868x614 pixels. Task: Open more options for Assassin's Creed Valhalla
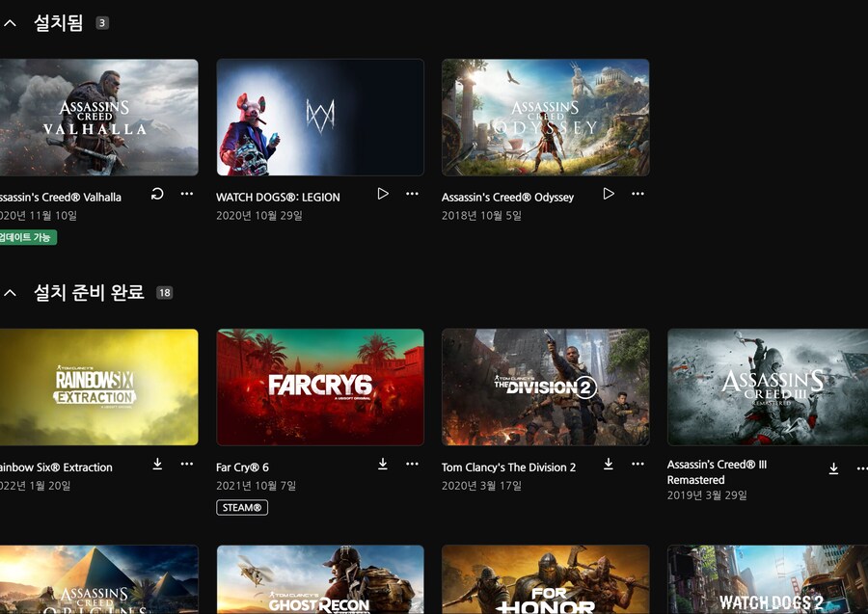coord(187,194)
